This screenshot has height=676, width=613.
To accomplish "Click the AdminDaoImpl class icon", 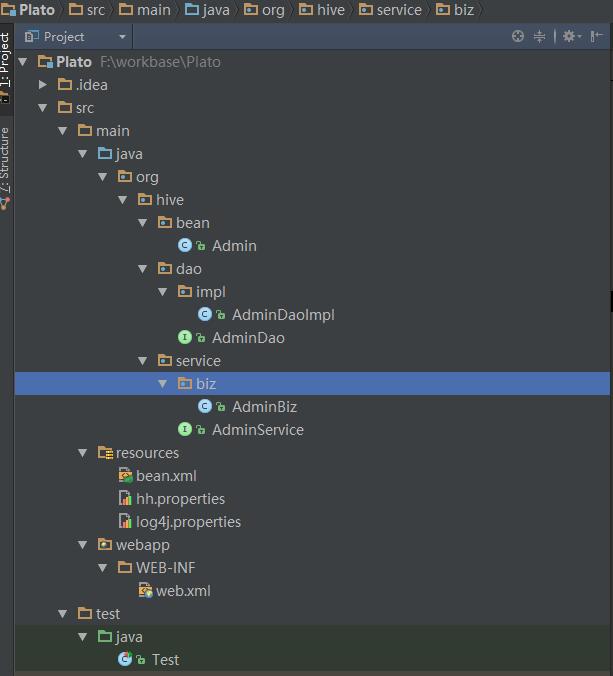I will (205, 314).
